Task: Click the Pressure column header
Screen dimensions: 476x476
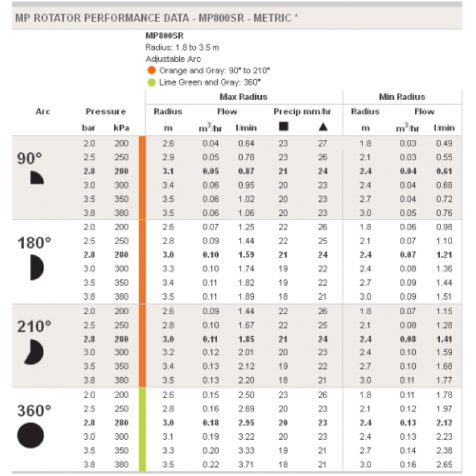Action: pyautogui.click(x=105, y=111)
